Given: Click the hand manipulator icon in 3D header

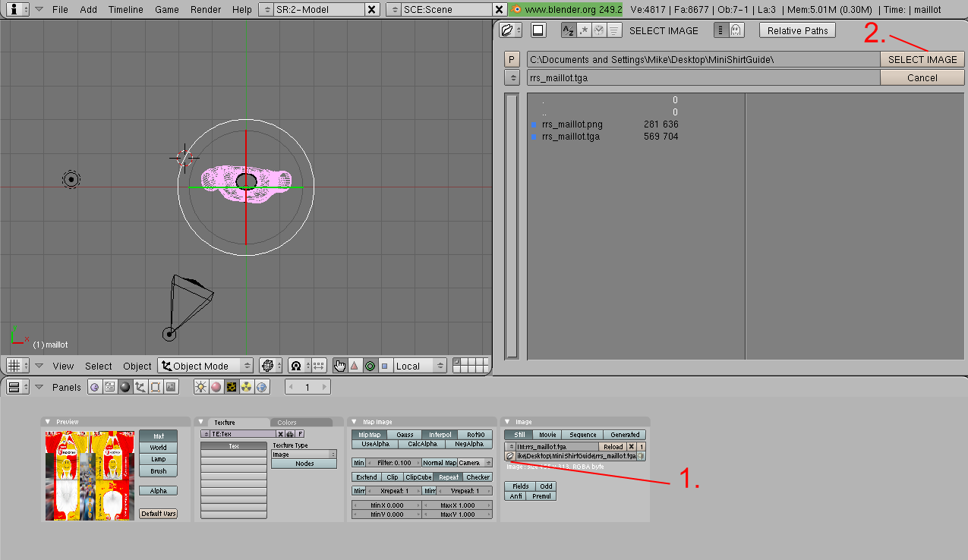Looking at the screenshot, I should pos(339,366).
